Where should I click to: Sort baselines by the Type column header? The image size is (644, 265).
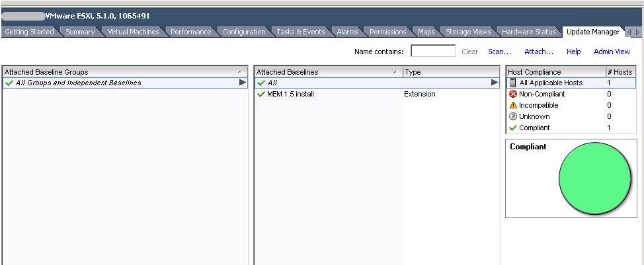point(451,72)
